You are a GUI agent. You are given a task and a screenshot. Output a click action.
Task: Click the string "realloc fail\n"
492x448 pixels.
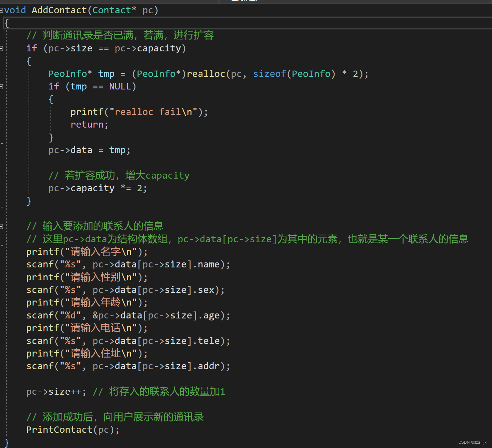(x=153, y=112)
